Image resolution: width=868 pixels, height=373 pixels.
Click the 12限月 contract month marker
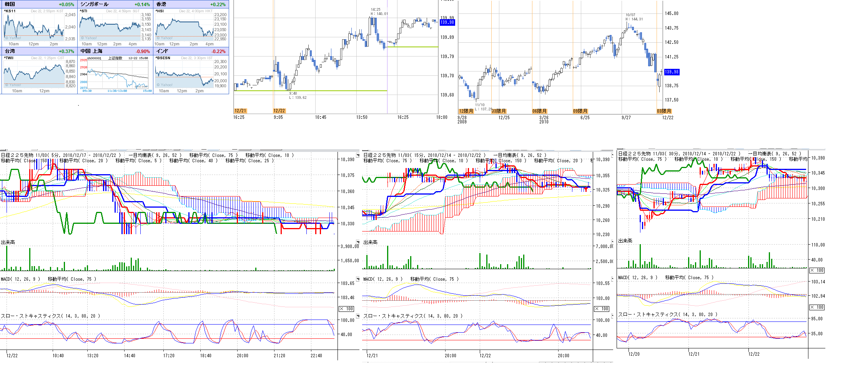pos(466,111)
